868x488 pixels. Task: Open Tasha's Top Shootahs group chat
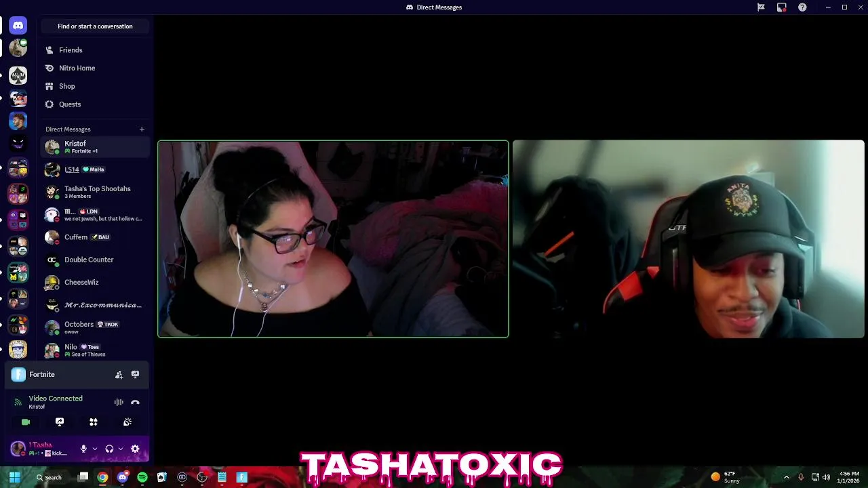[95, 192]
